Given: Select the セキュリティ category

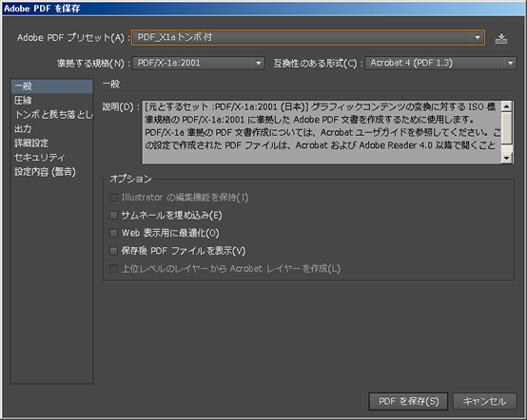Looking at the screenshot, I should click(51, 158).
